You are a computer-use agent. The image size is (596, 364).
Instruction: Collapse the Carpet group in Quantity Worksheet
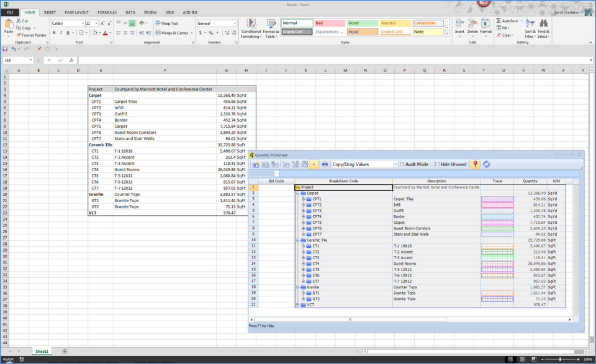pyautogui.click(x=299, y=193)
